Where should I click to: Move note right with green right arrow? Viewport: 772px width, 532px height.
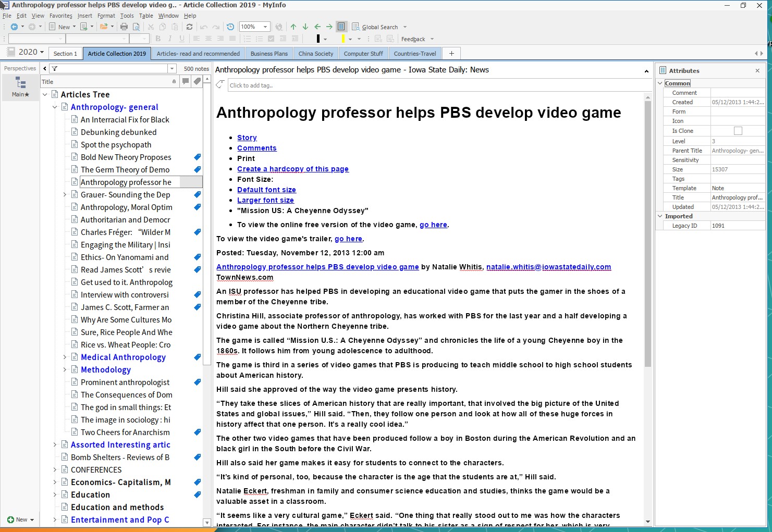click(x=329, y=27)
